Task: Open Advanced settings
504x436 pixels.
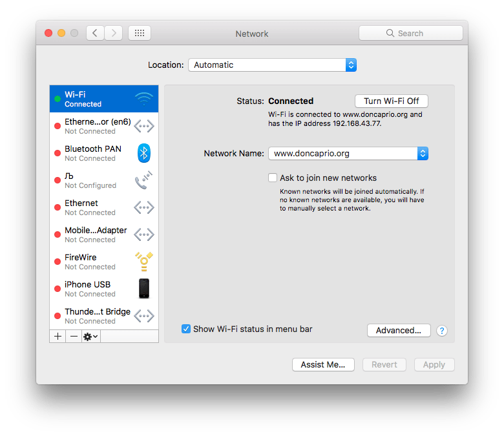Action: pyautogui.click(x=399, y=330)
